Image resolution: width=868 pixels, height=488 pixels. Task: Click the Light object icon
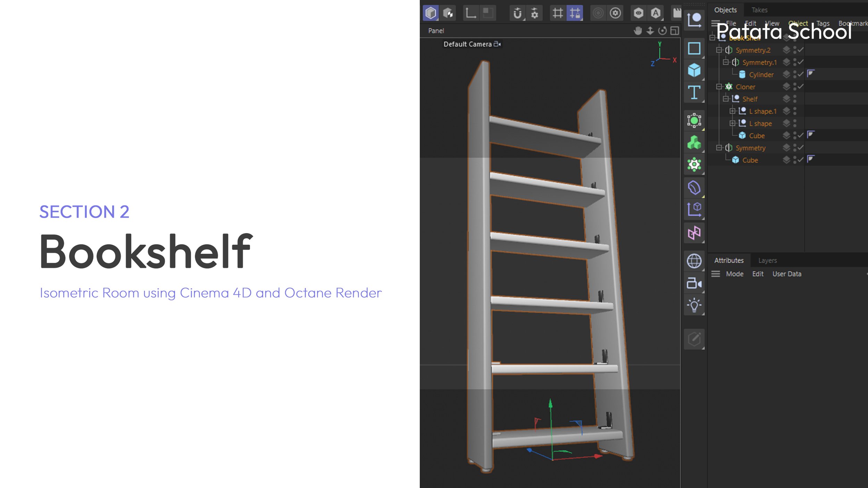click(x=694, y=305)
